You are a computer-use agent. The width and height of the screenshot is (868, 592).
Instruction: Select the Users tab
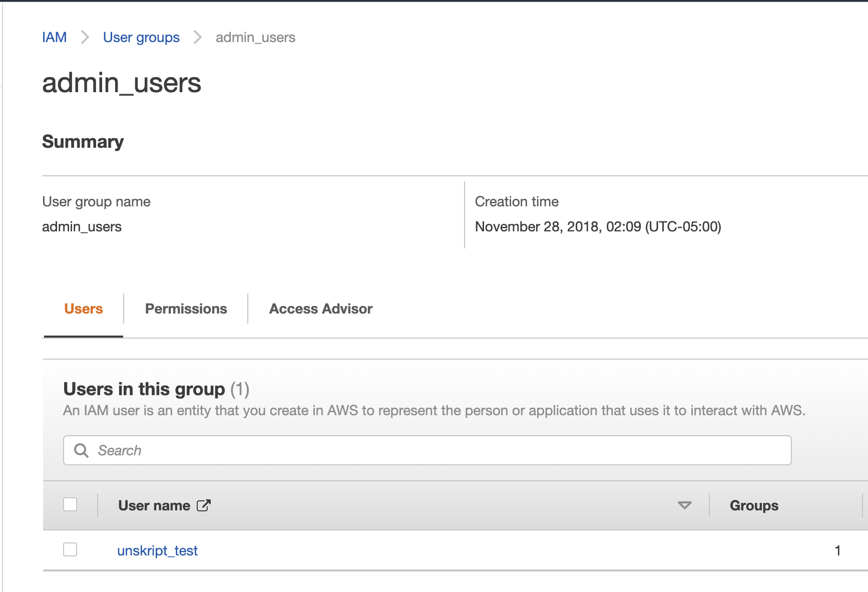click(84, 309)
